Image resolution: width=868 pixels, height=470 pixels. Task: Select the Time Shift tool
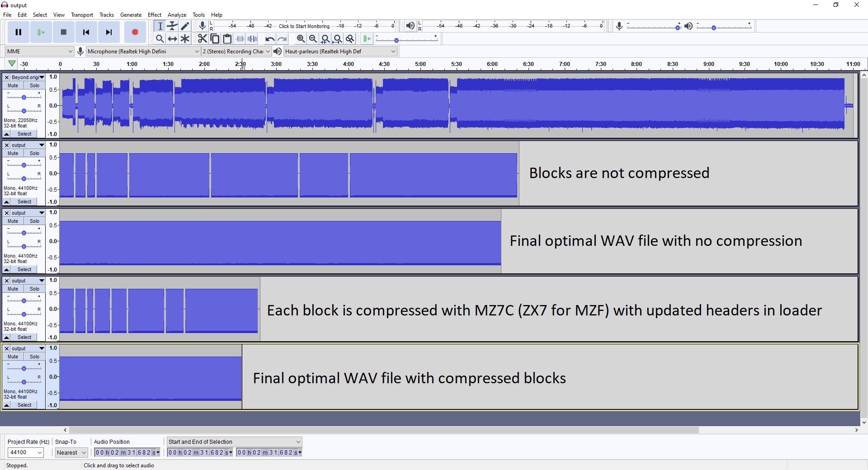[x=172, y=39]
